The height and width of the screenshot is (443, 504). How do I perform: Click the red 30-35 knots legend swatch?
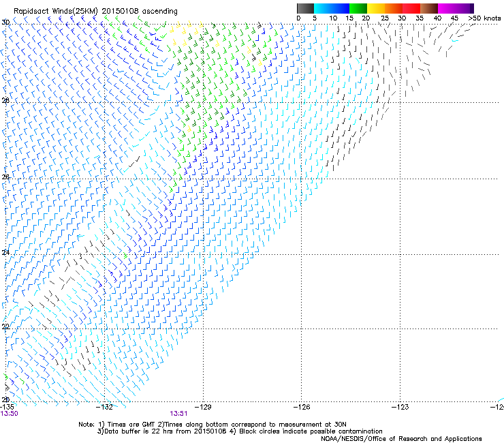411,8
